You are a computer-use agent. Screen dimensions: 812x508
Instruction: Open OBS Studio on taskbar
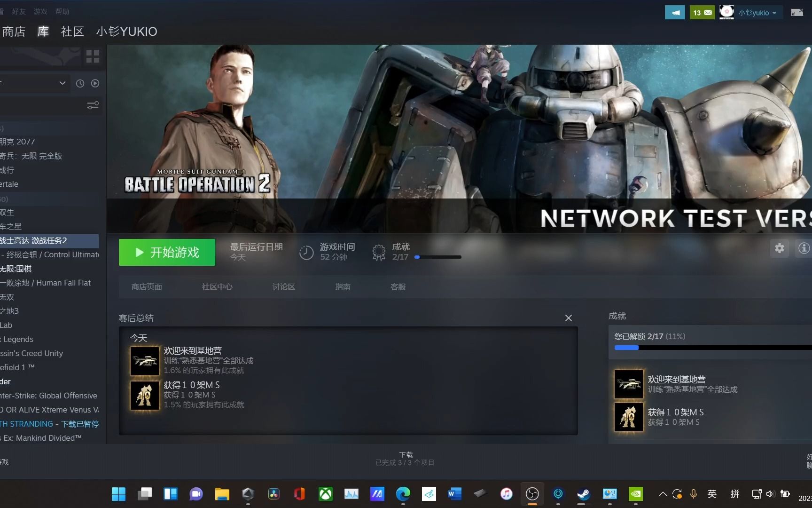pos(532,494)
